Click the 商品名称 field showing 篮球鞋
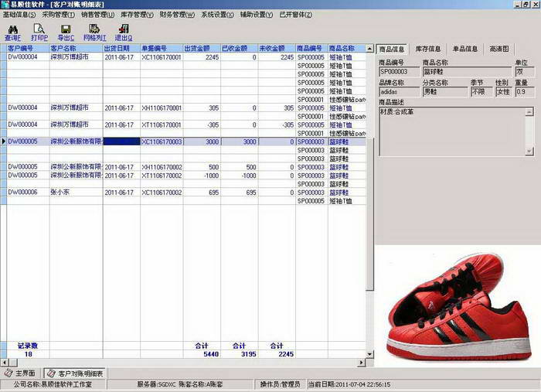Viewport: 541px width, 392px height. point(467,72)
